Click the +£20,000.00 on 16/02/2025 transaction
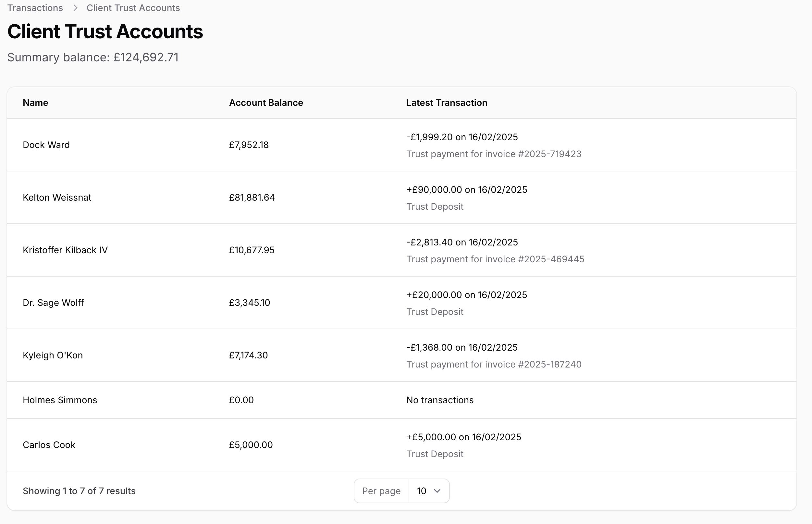This screenshot has height=524, width=812. (x=466, y=295)
